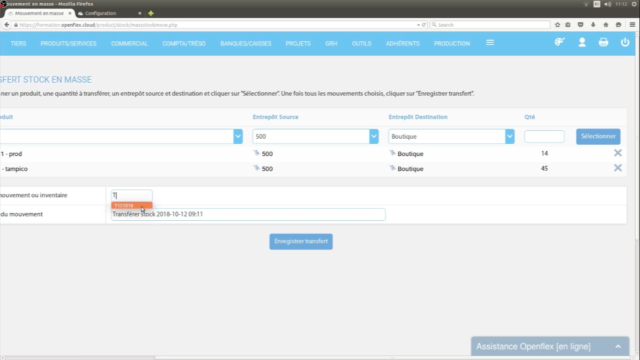Viewport: 640px width, 360px height.
Task: Expand the product dropdown arrow
Action: coord(238,136)
